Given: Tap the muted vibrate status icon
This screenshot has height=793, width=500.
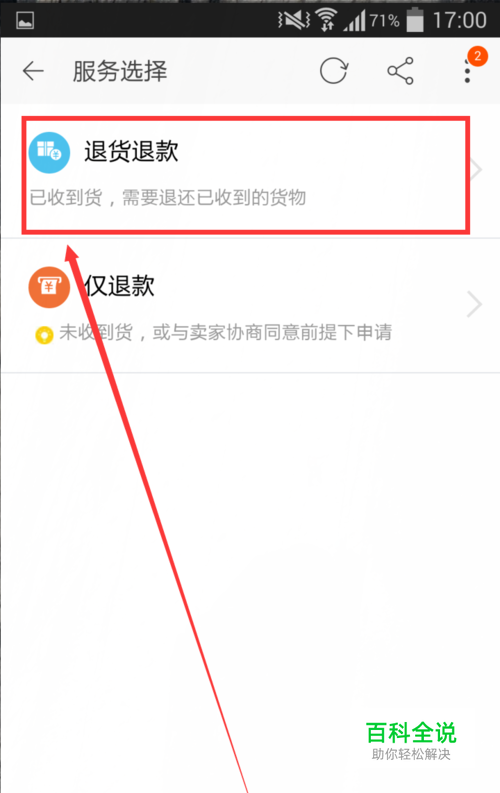Looking at the screenshot, I should coord(294,20).
